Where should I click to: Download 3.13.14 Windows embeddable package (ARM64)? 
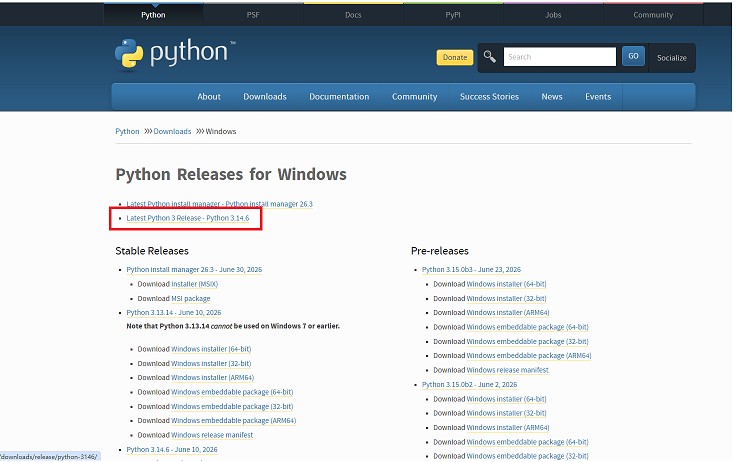point(233,421)
